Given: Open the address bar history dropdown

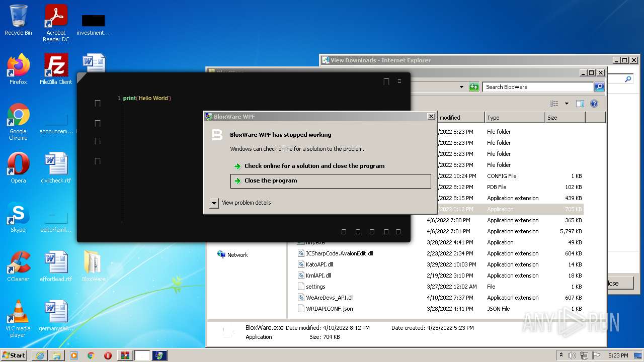Looking at the screenshot, I should (x=461, y=87).
